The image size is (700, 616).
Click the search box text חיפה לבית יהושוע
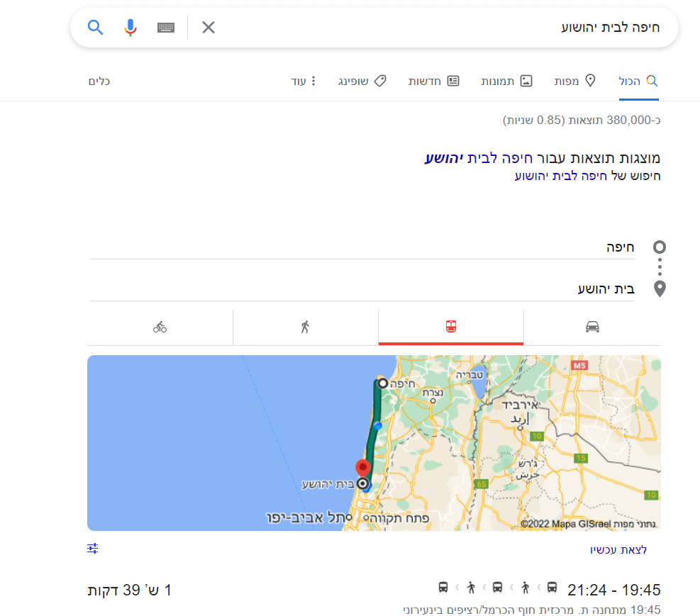click(610, 28)
